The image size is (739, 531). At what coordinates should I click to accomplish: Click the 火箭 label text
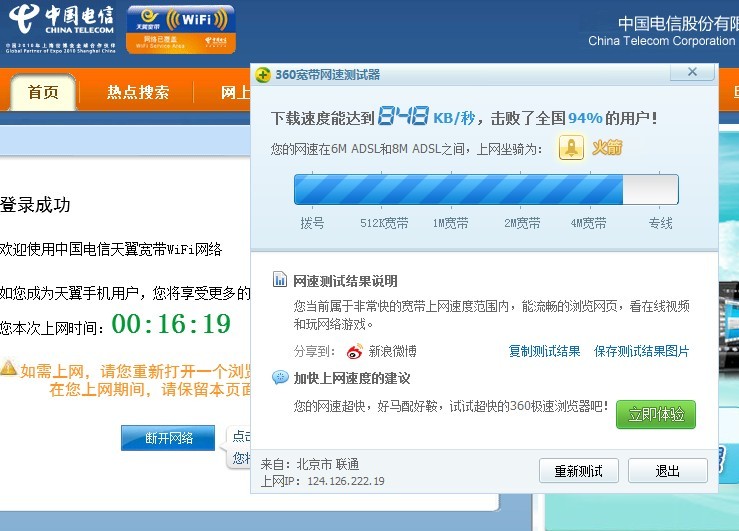coord(607,148)
